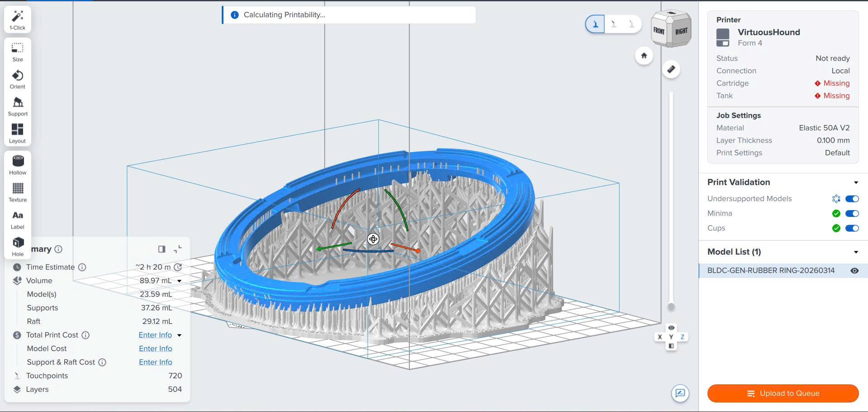This screenshot has height=412, width=868.
Task: Click Enter Info link for Support & Raft Cost
Action: pos(156,362)
